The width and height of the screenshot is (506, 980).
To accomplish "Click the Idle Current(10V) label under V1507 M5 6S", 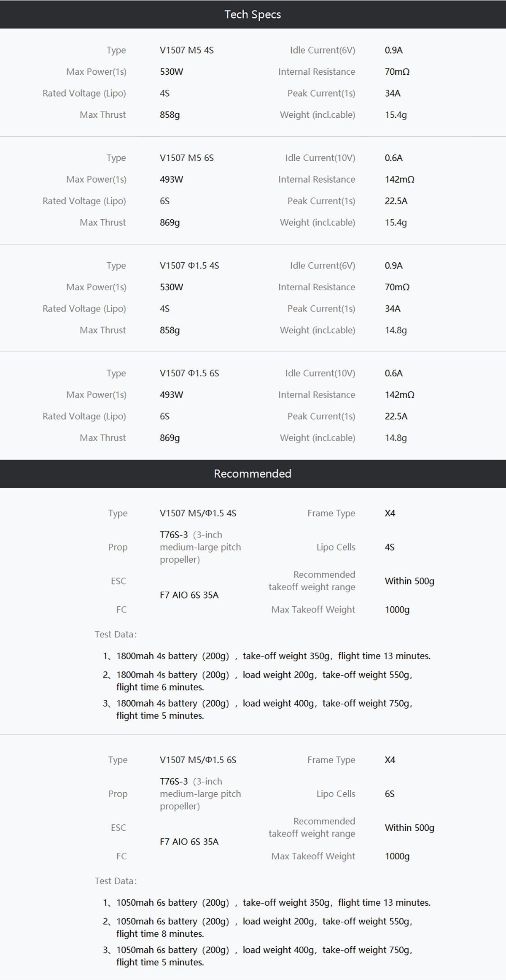I will pyautogui.click(x=320, y=158).
